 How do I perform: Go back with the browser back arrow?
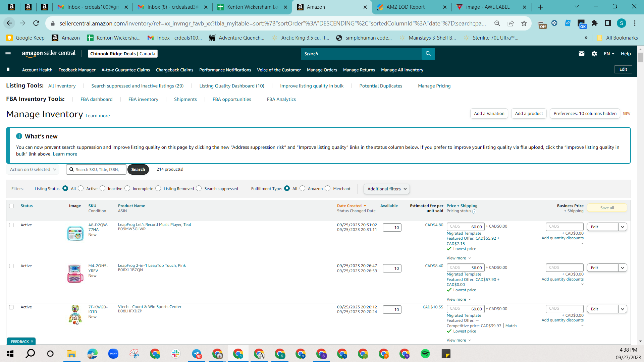click(x=9, y=23)
